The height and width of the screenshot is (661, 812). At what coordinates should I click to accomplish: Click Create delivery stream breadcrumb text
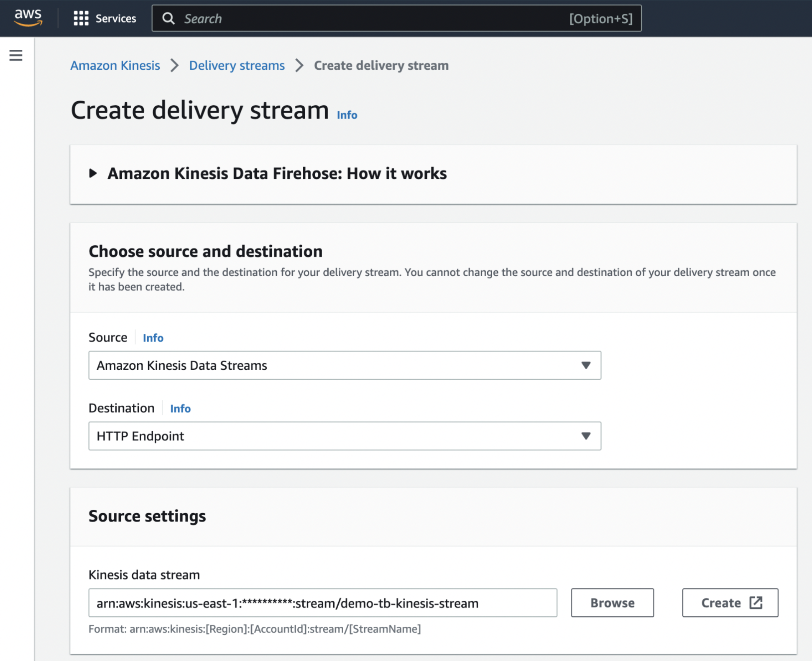click(381, 65)
